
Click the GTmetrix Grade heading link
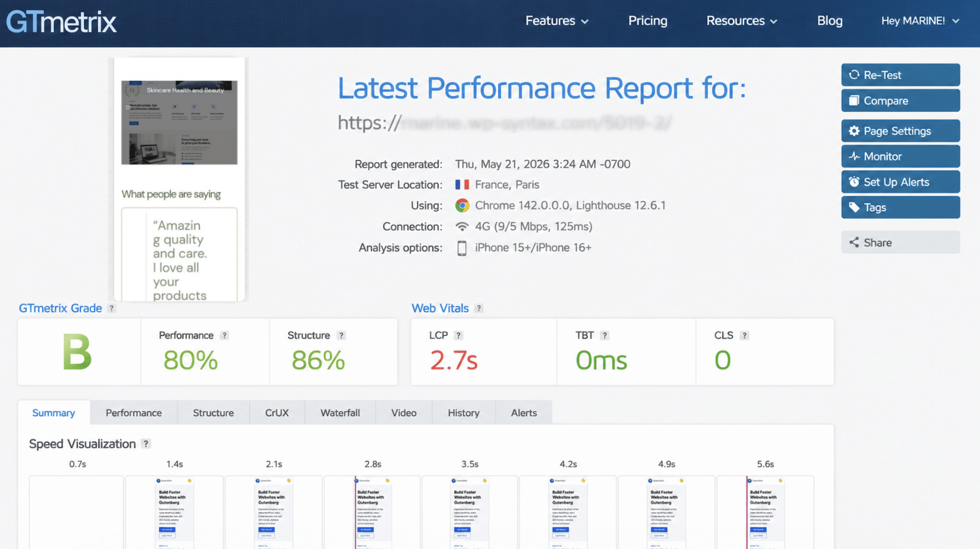tap(60, 308)
